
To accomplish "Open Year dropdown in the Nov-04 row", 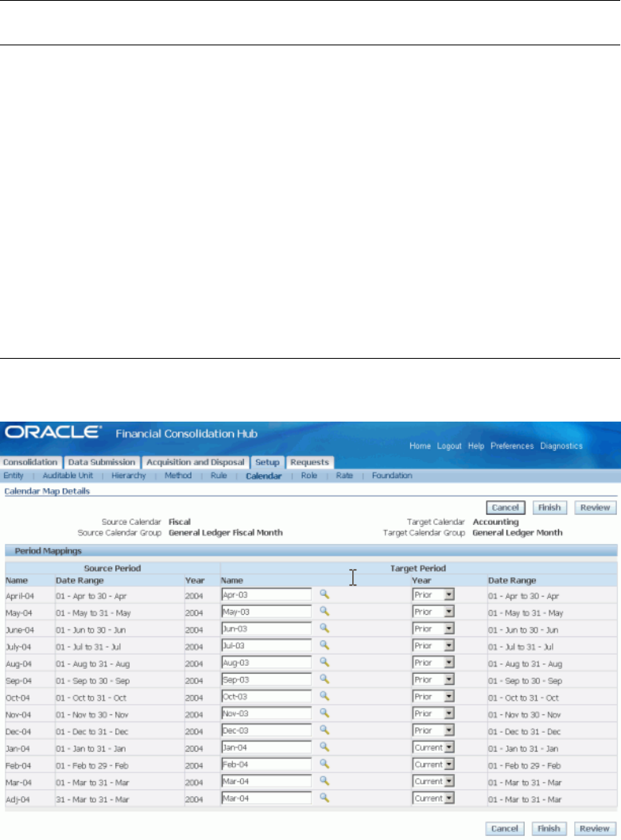I will pos(433,714).
